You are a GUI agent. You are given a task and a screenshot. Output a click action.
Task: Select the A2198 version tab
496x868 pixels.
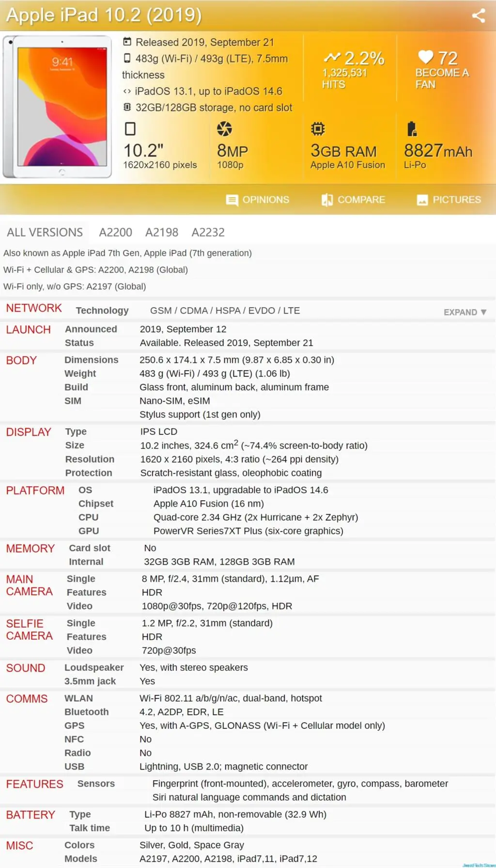[x=162, y=232]
